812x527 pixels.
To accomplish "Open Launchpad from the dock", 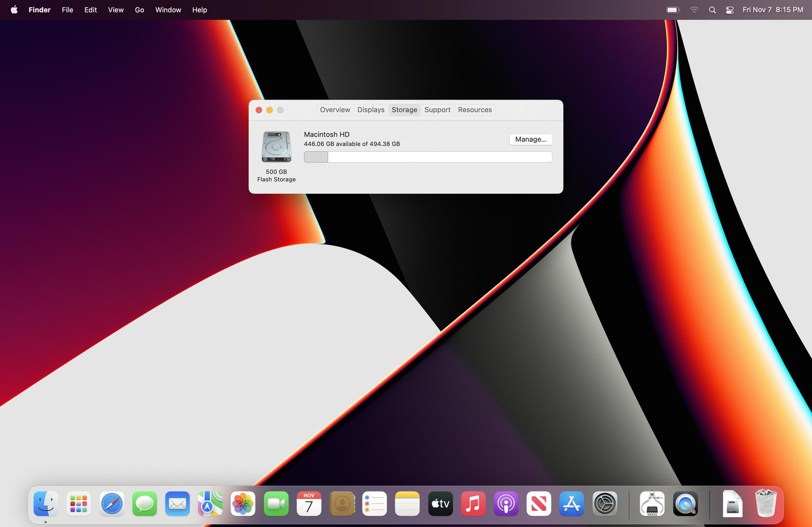I will click(79, 504).
